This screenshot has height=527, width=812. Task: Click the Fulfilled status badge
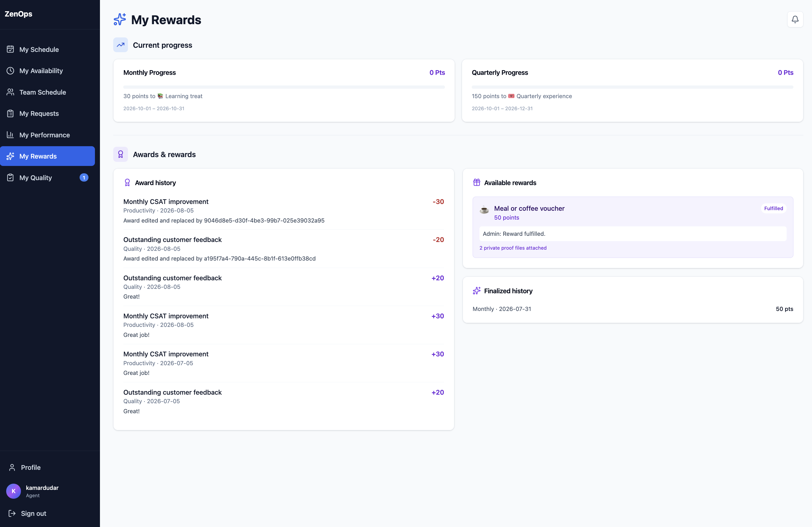tap(773, 208)
